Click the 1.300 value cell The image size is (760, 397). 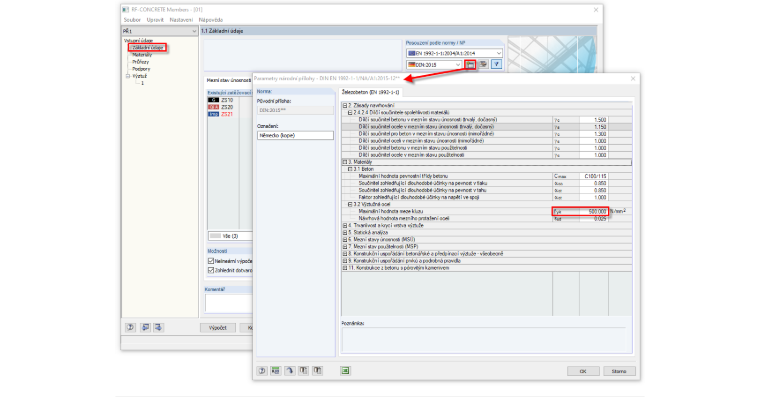tap(593, 134)
